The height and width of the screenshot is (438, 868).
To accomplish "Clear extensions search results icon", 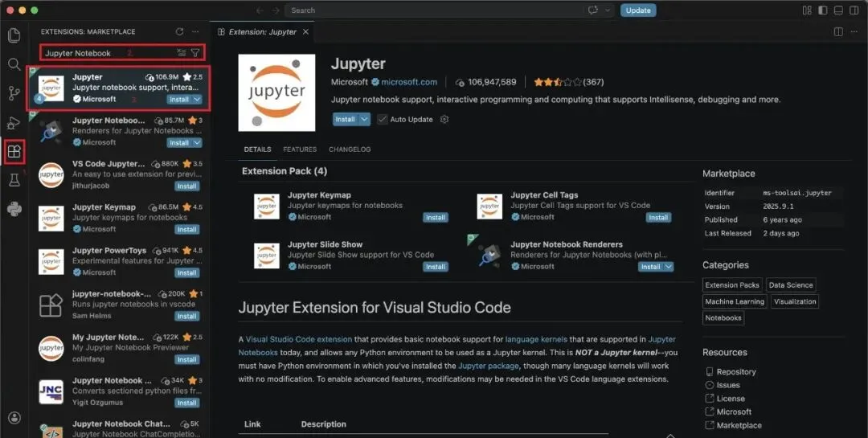I will tap(182, 52).
